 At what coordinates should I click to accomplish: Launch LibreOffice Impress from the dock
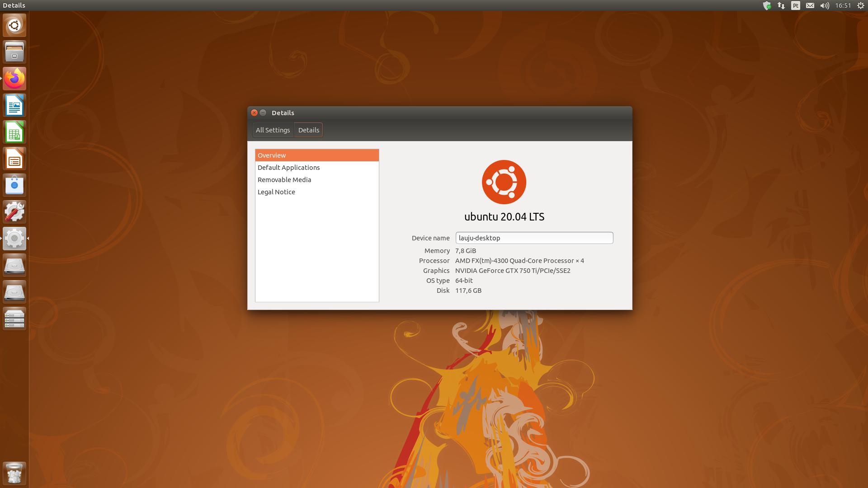pos(14,159)
